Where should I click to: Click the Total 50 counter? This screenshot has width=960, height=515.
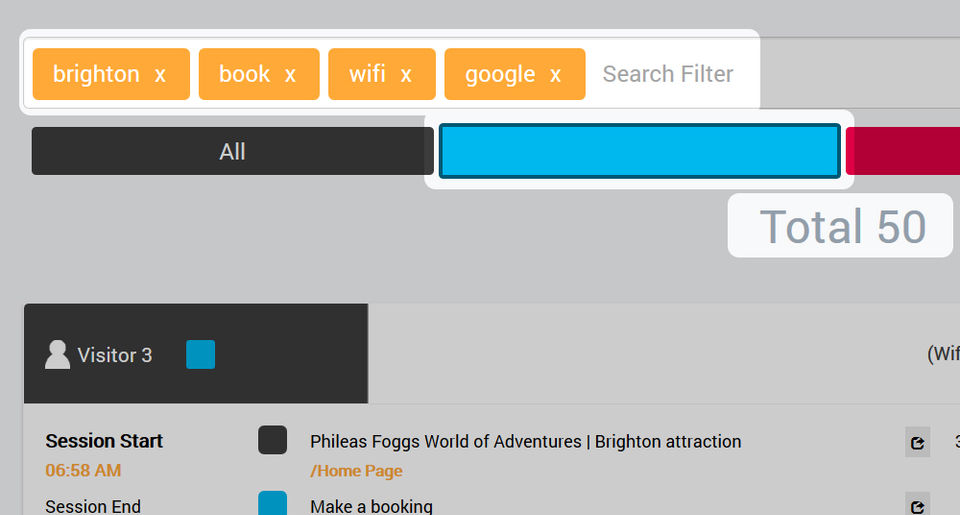[841, 227]
